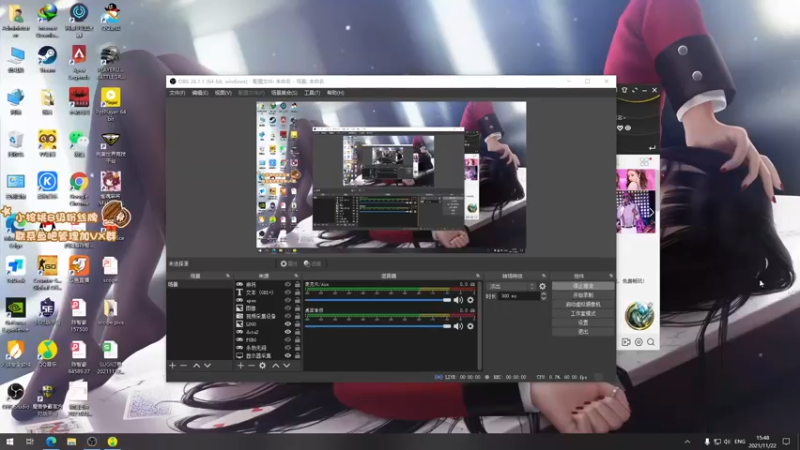Screen dimensions: 800x450
Task: Pop out the sources dock panel icon
Action: [296, 276]
